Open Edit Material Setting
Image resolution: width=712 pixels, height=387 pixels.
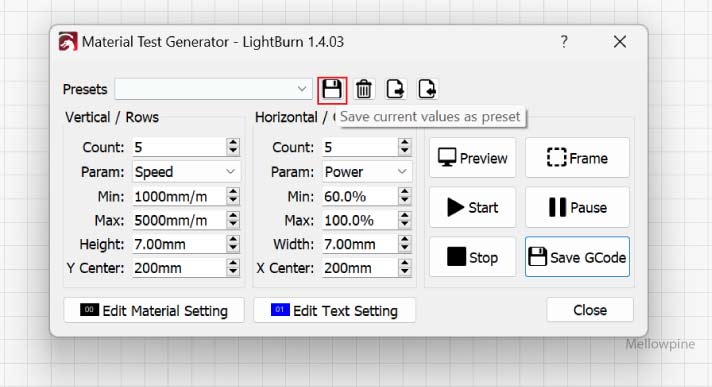154,311
